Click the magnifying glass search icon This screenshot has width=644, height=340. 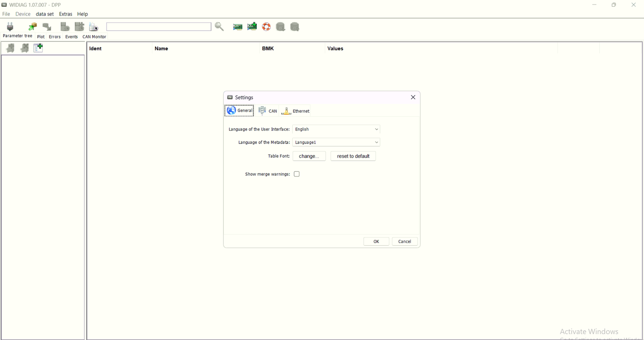pos(219,27)
